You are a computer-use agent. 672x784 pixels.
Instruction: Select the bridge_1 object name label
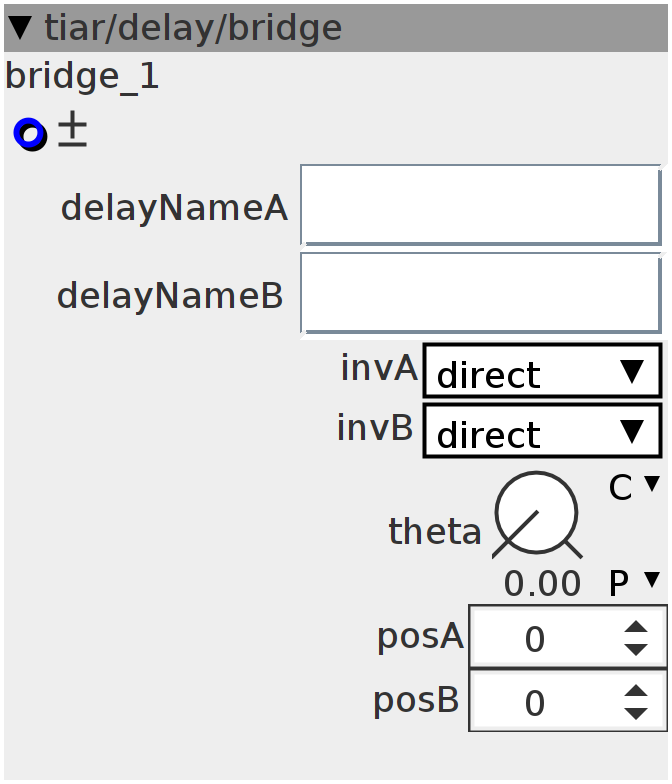coord(82,77)
